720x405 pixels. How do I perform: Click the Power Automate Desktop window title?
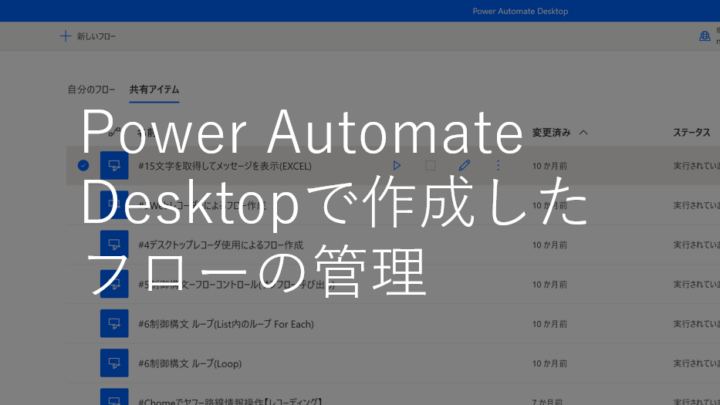520,11
